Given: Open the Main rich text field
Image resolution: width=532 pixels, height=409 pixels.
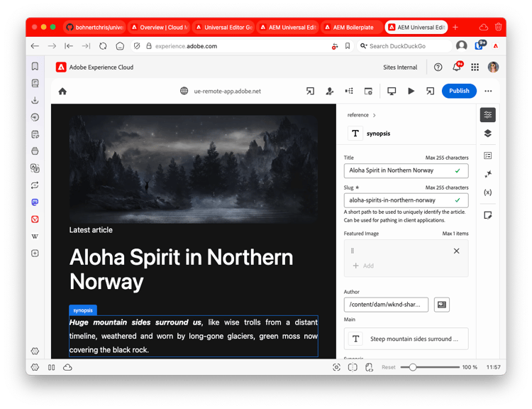Looking at the screenshot, I should pos(406,339).
